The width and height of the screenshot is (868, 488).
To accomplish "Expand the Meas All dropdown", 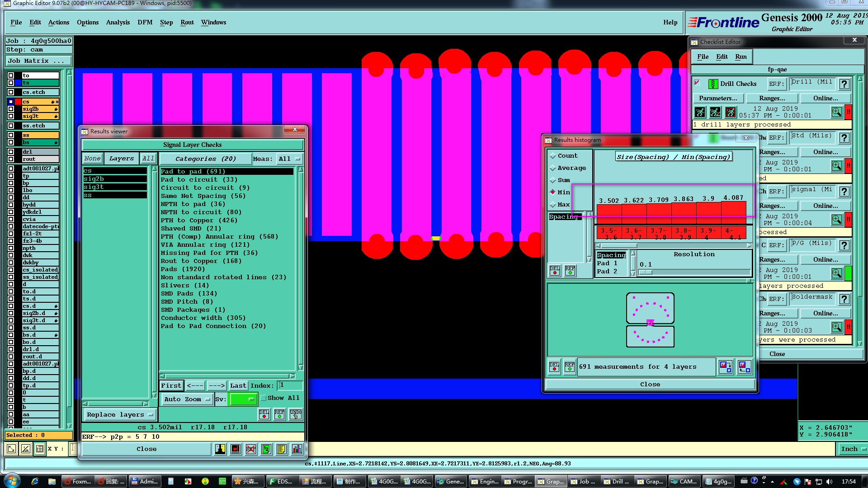I will (x=289, y=159).
